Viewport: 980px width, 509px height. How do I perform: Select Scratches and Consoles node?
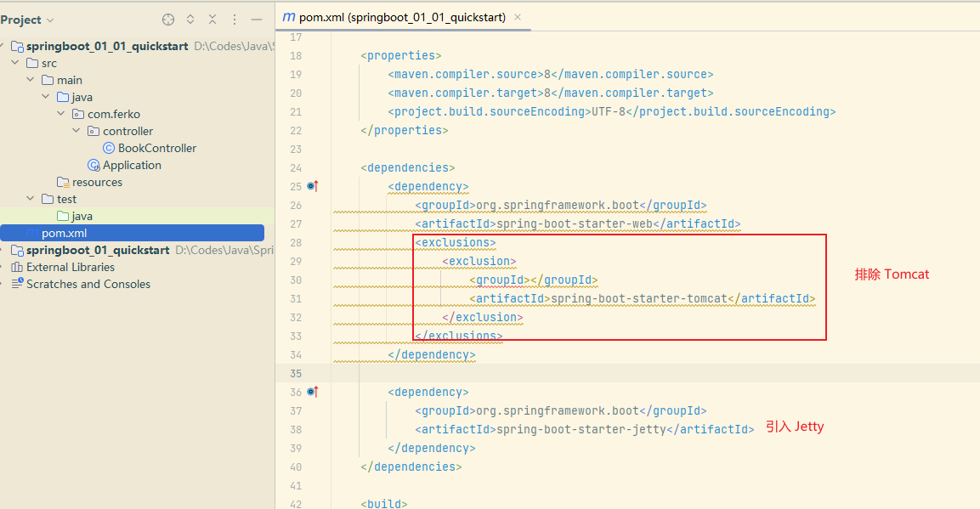[88, 284]
